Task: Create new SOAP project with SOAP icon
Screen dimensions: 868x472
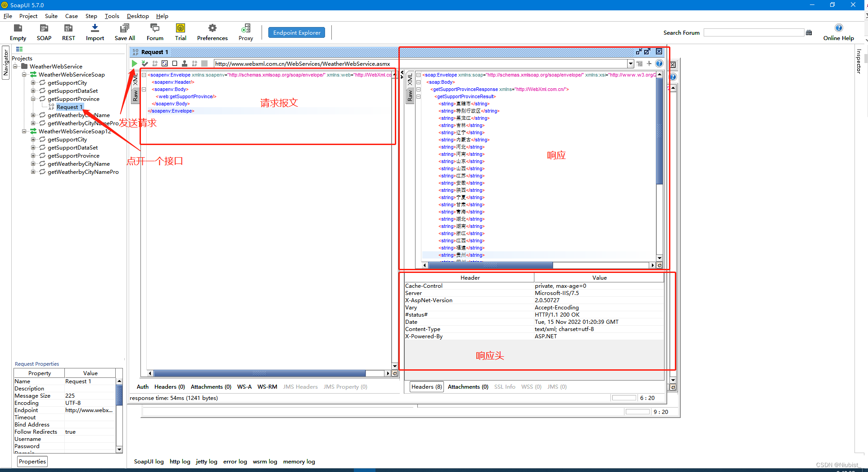Action: tap(44, 32)
